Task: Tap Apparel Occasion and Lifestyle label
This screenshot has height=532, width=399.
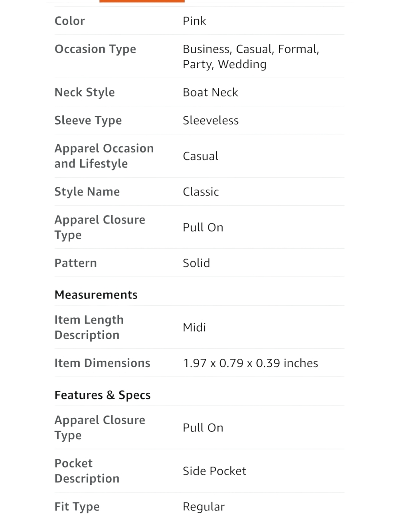Action: coord(104,156)
